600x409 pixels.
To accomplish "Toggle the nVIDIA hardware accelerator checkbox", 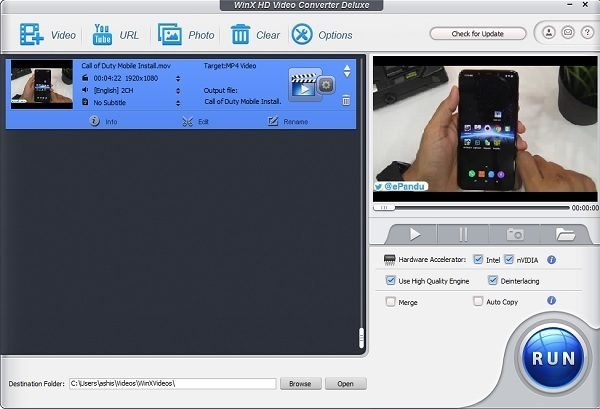I will point(509,259).
